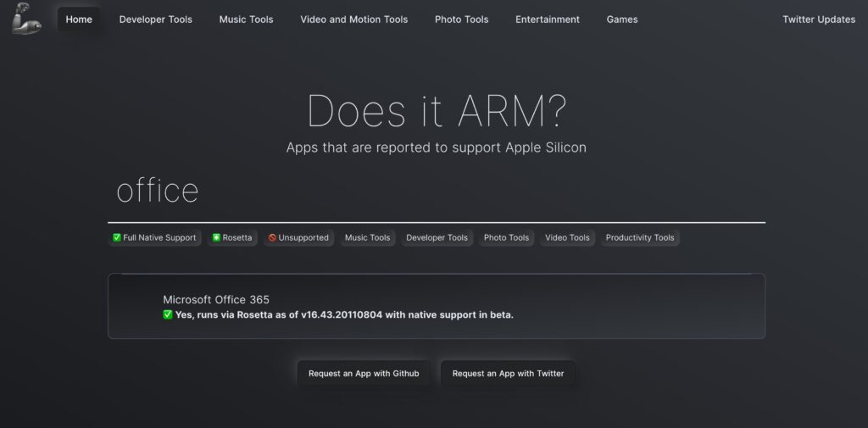Screen dimensions: 868x428
Task: Open the Games category
Action: pos(621,19)
